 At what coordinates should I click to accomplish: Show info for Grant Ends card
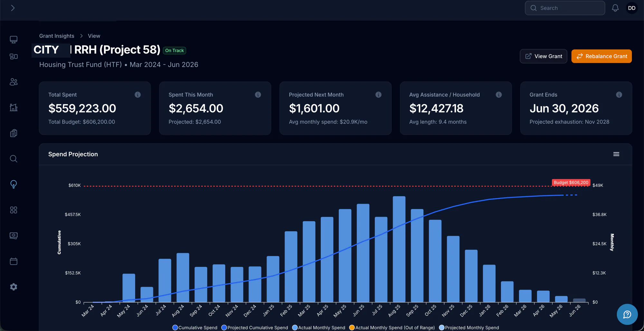point(619,95)
